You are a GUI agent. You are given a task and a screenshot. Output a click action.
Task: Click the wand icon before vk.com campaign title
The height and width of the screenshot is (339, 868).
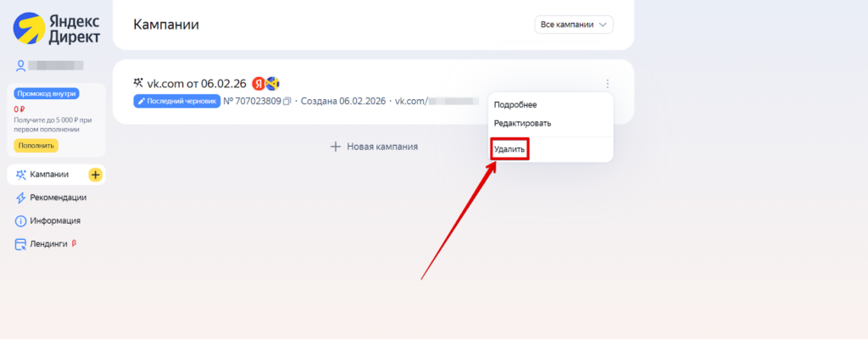(138, 83)
